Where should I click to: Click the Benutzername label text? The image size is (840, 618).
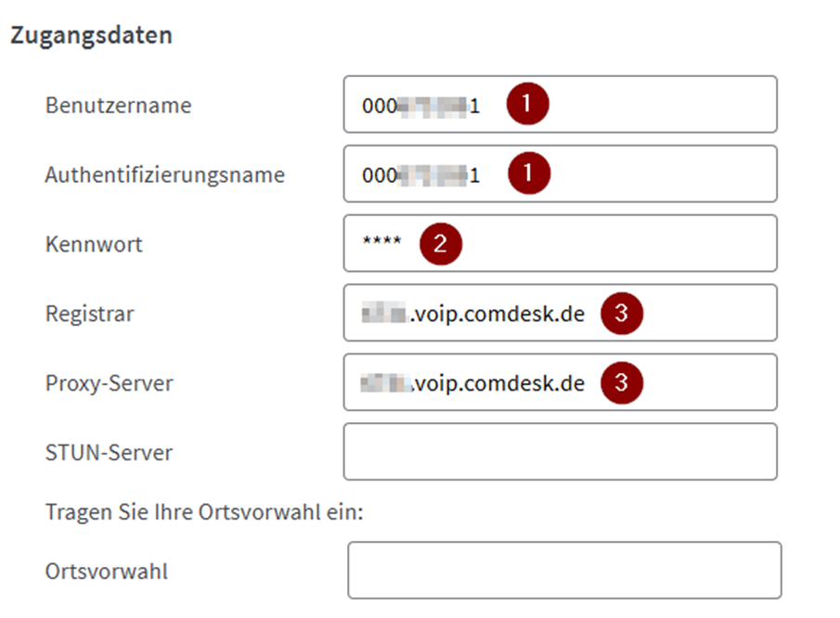[x=118, y=105]
